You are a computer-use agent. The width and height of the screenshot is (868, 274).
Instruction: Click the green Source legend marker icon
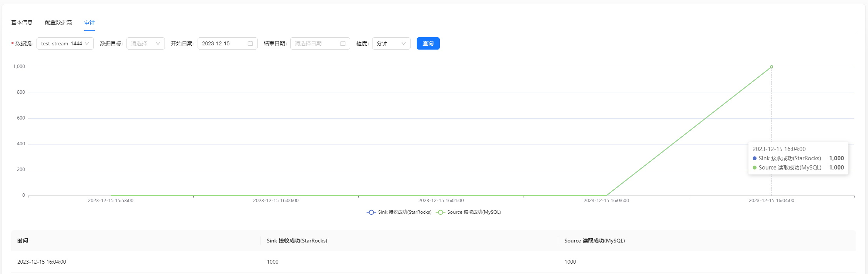click(x=440, y=212)
